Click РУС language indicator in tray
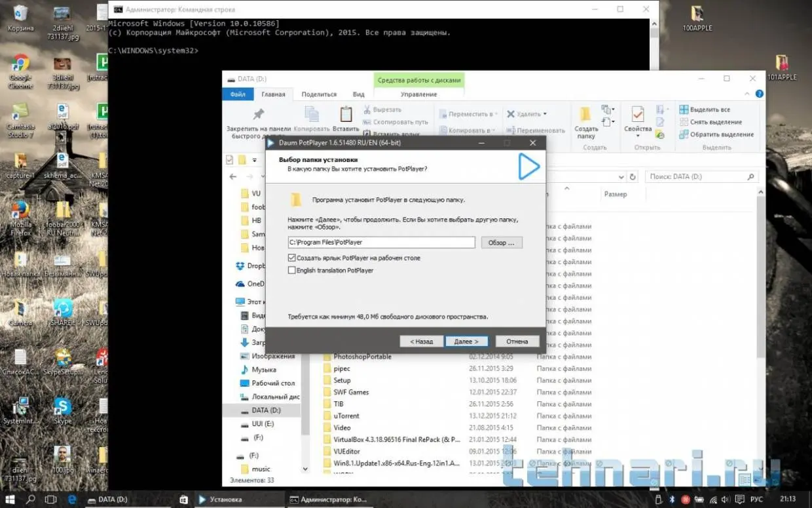The width and height of the screenshot is (812, 508). 755,499
